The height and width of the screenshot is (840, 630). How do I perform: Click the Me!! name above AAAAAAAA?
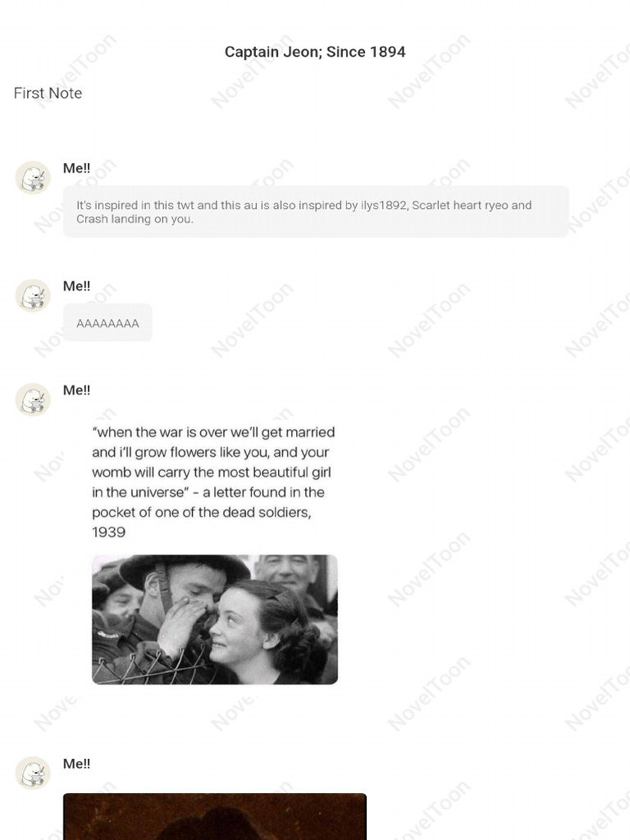[x=76, y=286]
